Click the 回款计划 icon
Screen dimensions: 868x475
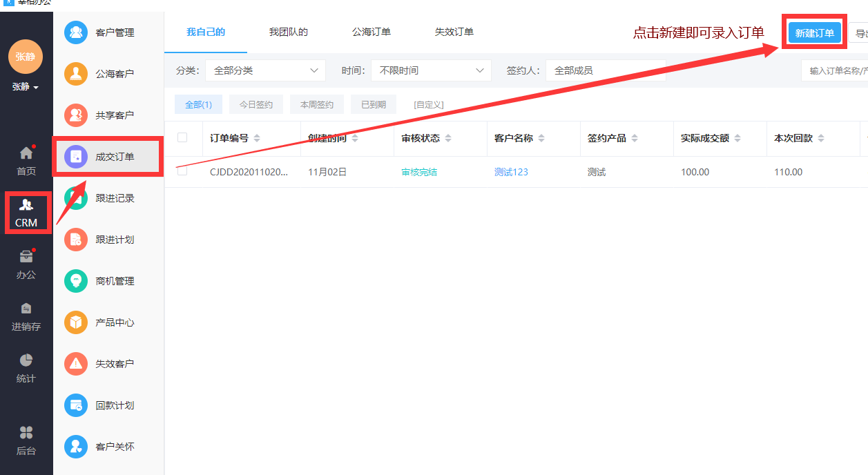76,405
